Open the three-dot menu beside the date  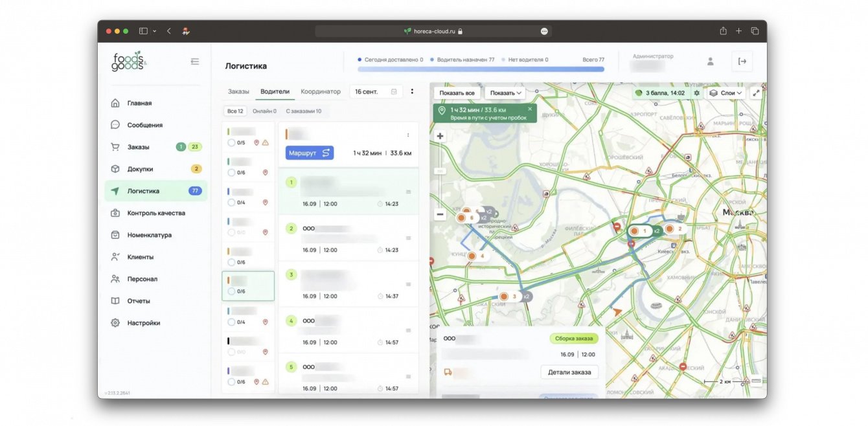412,92
